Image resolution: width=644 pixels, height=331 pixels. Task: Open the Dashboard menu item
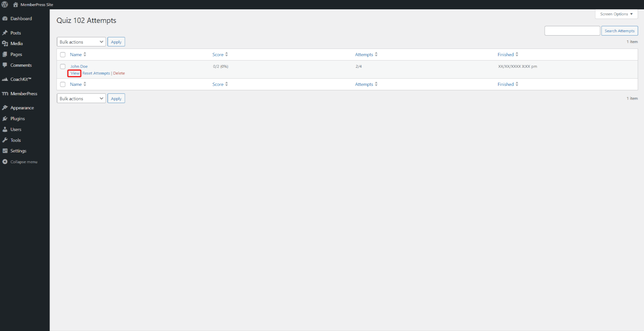(21, 19)
